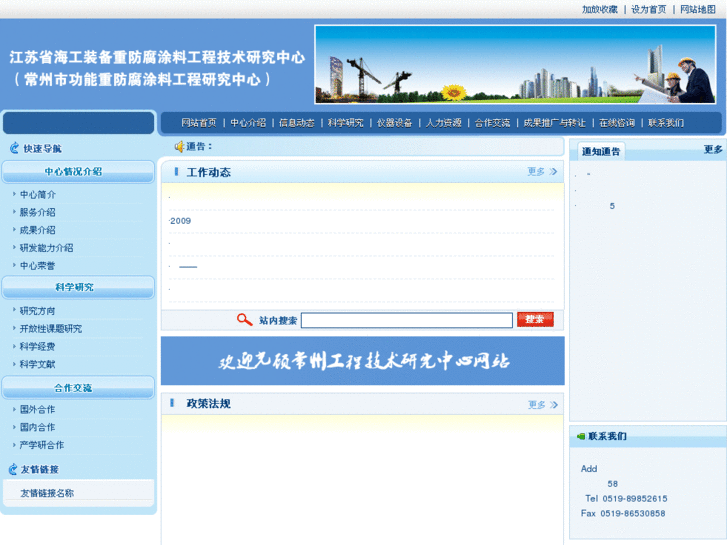Click 更多 in the 政策法规 section
Viewport: 727px width, 545px height.
(x=536, y=405)
